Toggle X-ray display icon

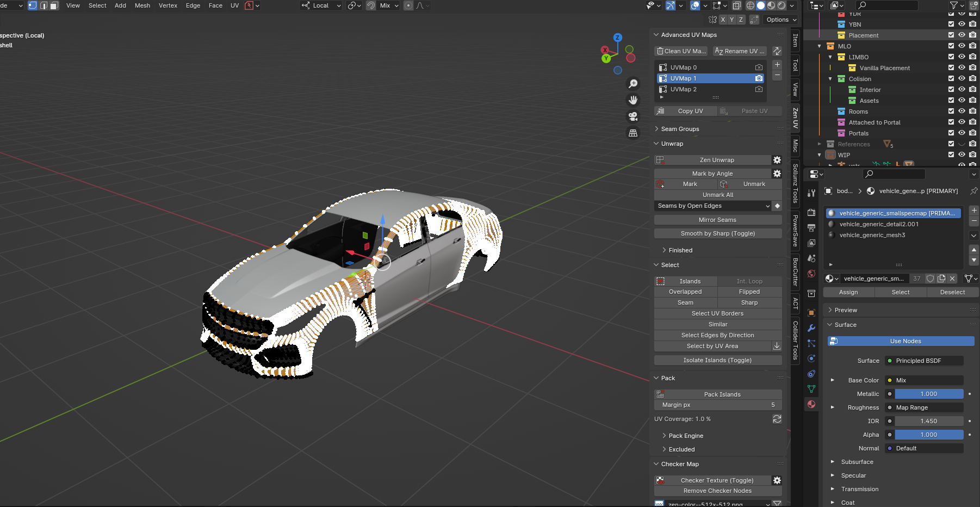pyautogui.click(x=736, y=5)
